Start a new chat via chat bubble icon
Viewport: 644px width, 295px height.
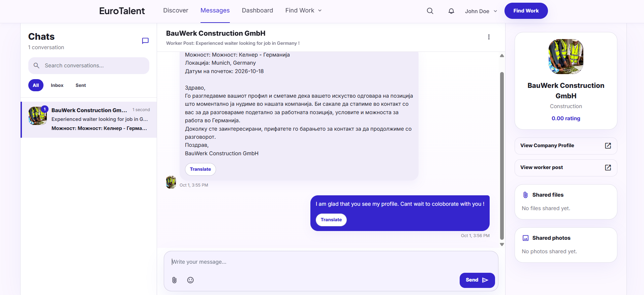pyautogui.click(x=145, y=41)
